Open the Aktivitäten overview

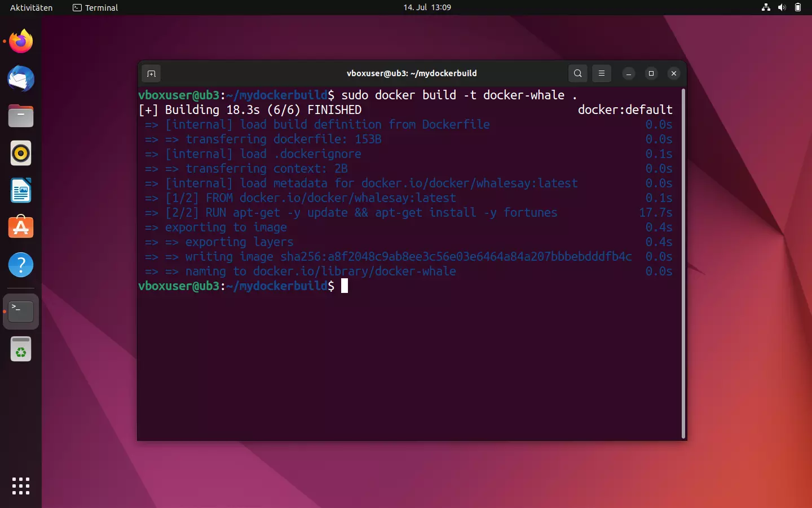point(31,7)
